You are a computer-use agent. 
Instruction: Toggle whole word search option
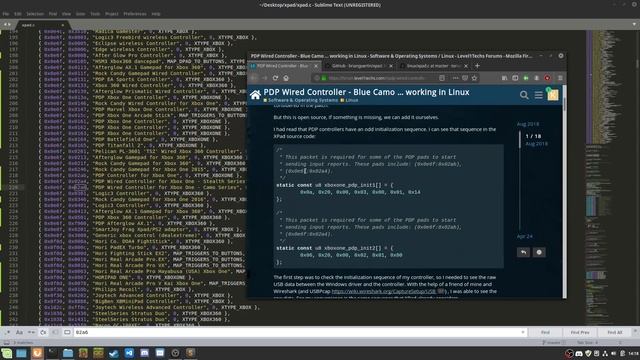31,332
